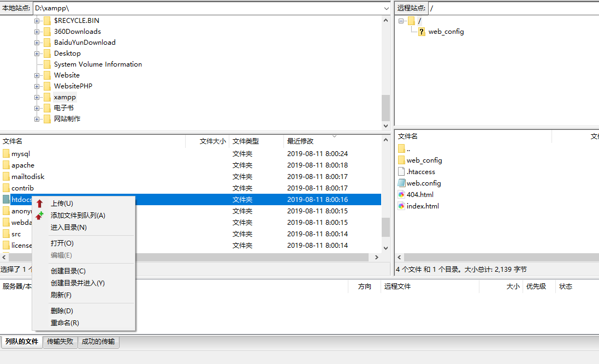Click the web.config file icon
Viewport: 599px width, 364px height.
[x=402, y=183]
